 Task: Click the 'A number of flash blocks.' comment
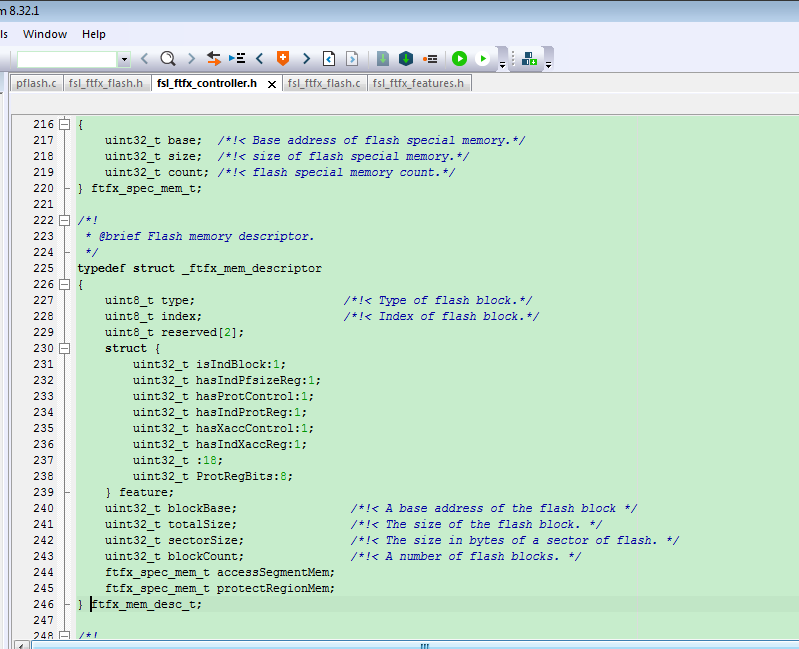click(466, 556)
